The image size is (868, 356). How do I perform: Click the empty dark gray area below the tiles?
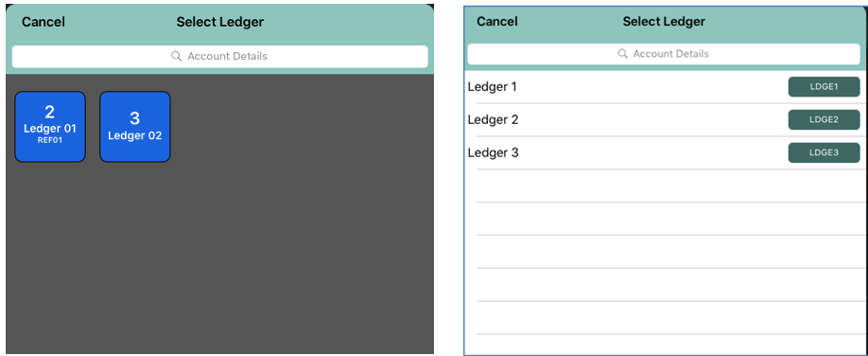pyautogui.click(x=219, y=258)
